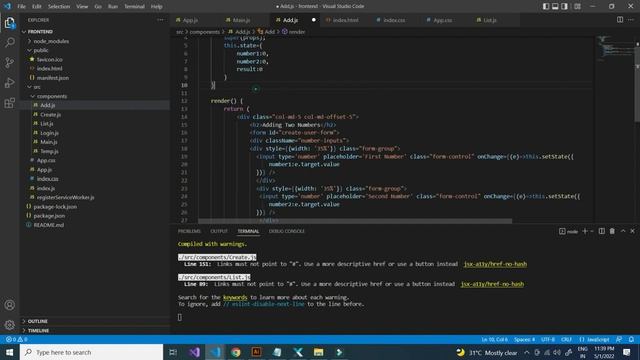Change the UTF-8 file encoding

[x=548, y=339]
